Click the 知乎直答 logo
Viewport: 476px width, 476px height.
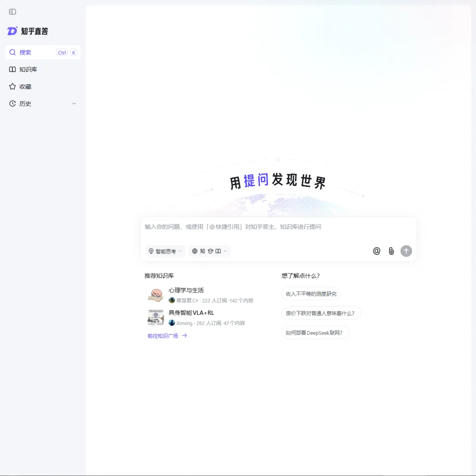(28, 31)
